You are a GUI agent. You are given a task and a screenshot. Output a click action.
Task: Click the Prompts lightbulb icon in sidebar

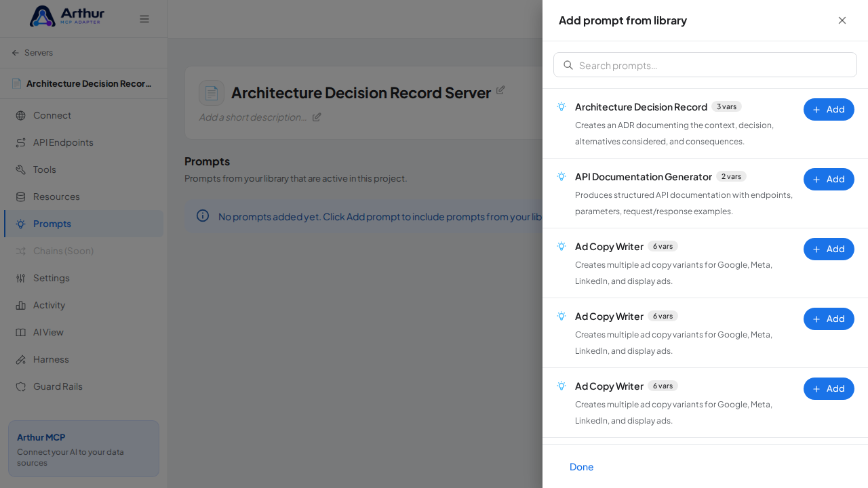pyautogui.click(x=21, y=224)
